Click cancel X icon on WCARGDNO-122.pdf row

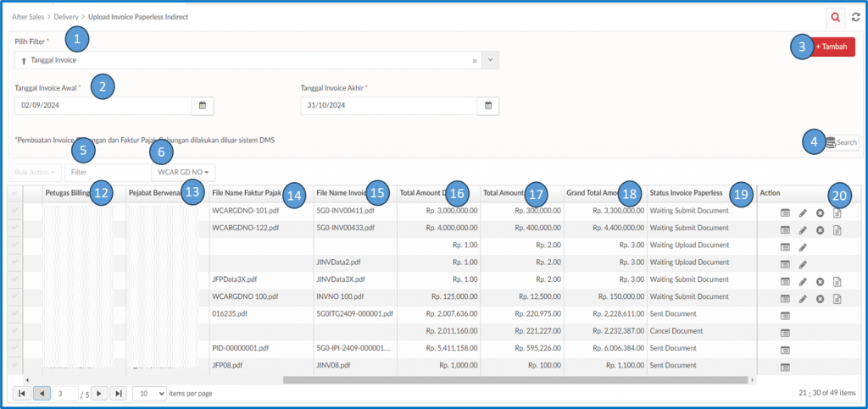(821, 230)
